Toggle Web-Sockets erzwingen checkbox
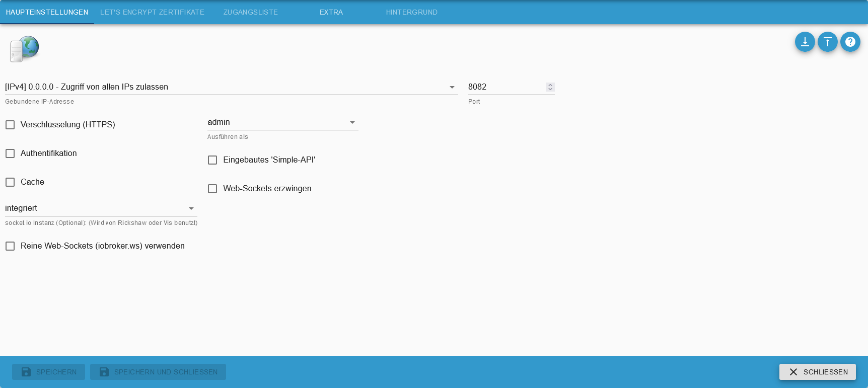 click(212, 189)
